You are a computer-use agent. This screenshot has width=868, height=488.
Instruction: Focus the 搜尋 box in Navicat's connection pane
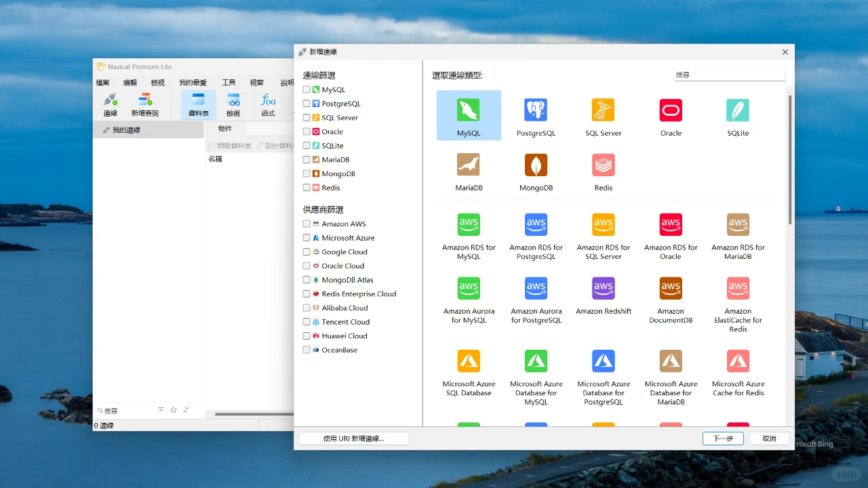(125, 411)
